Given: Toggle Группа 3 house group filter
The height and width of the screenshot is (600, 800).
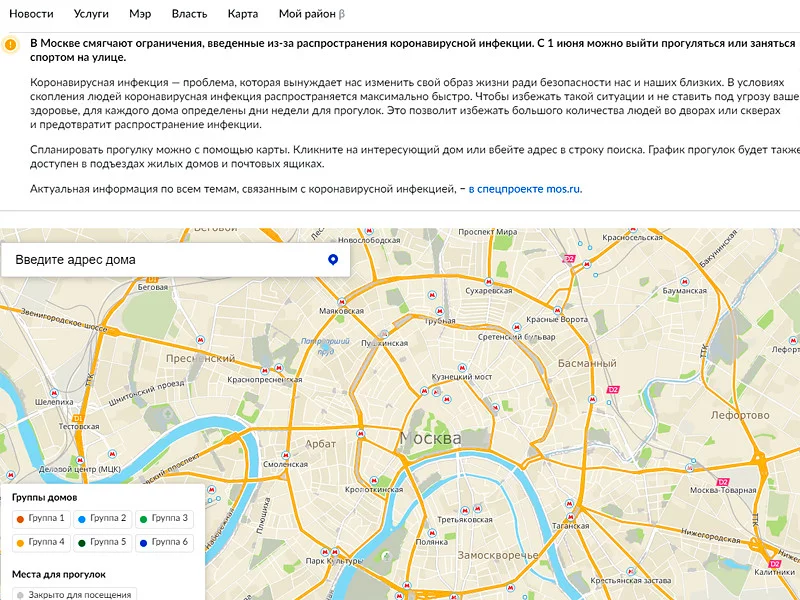Looking at the screenshot, I should (x=164, y=518).
